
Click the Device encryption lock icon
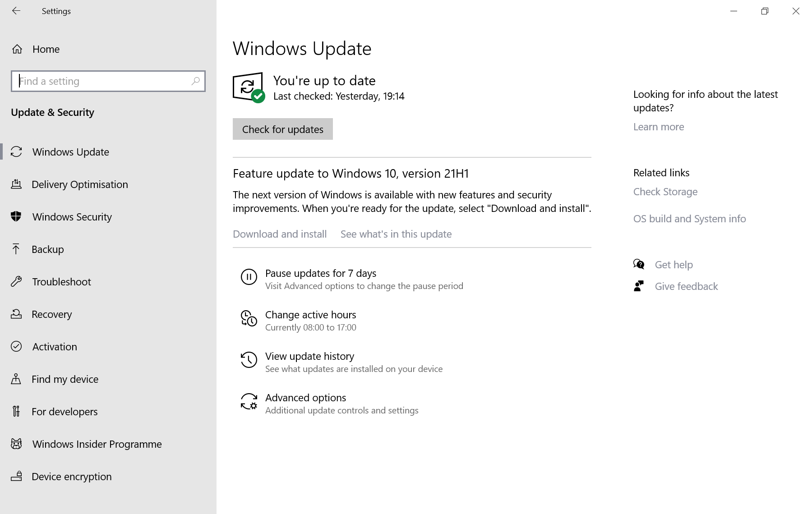pyautogui.click(x=16, y=476)
